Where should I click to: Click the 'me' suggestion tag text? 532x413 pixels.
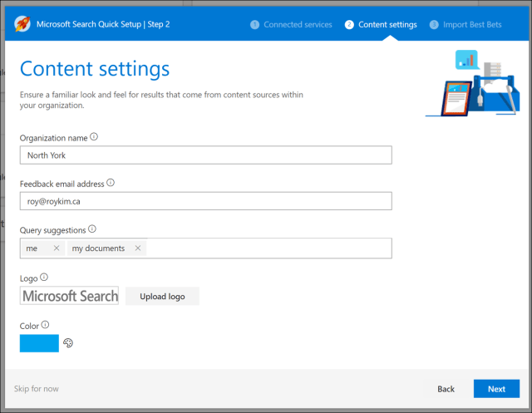pyautogui.click(x=32, y=248)
